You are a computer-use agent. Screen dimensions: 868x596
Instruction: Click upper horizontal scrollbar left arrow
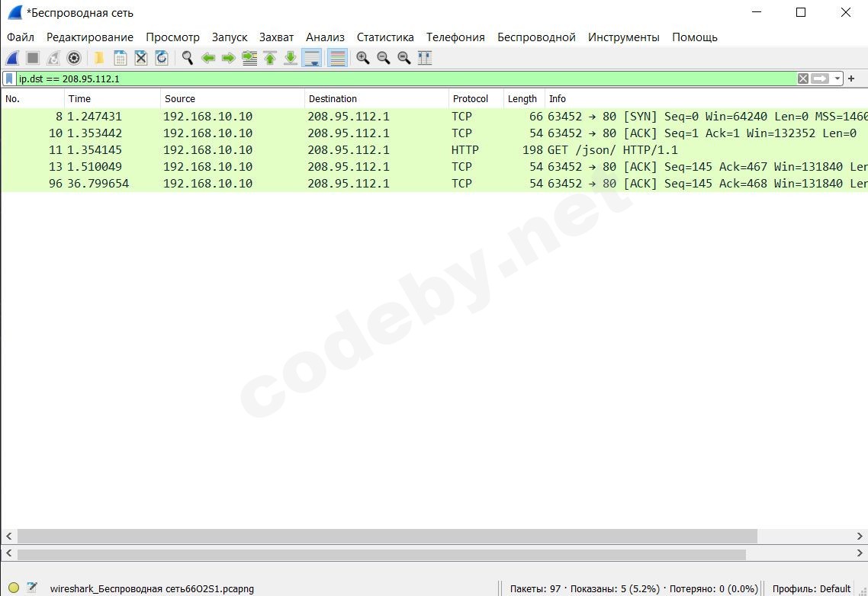coord(9,536)
